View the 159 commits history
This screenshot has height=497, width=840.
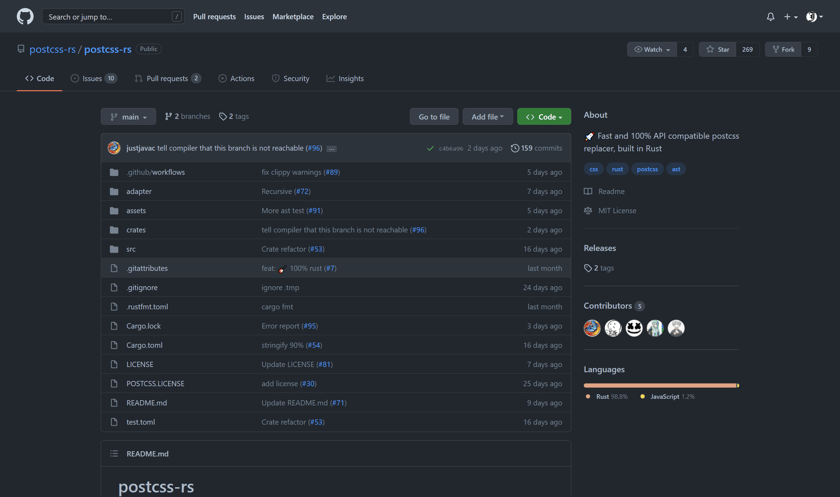click(x=536, y=148)
